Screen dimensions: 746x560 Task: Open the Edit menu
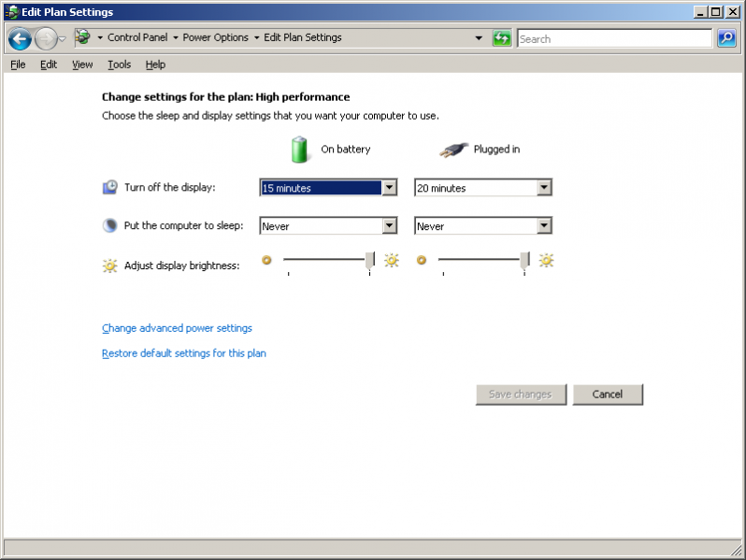click(x=49, y=65)
